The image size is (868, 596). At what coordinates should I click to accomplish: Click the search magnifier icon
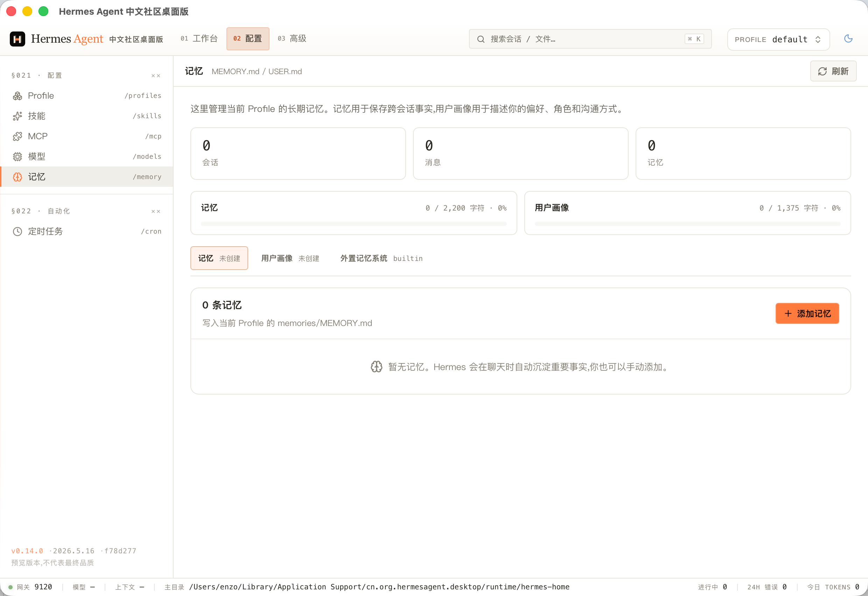point(481,39)
